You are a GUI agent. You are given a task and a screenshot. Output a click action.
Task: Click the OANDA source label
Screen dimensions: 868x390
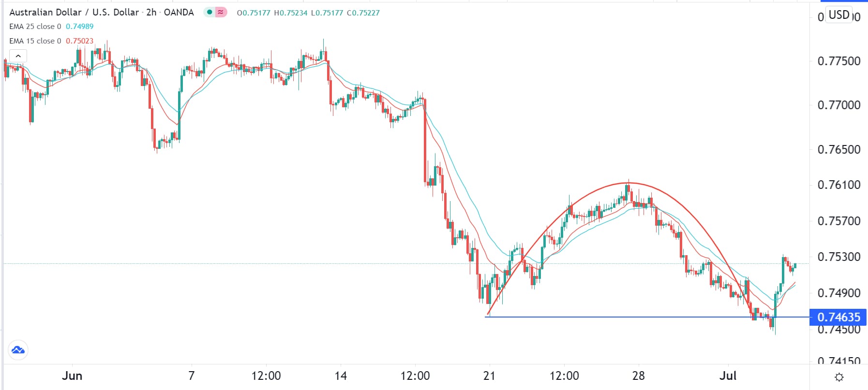(x=179, y=12)
